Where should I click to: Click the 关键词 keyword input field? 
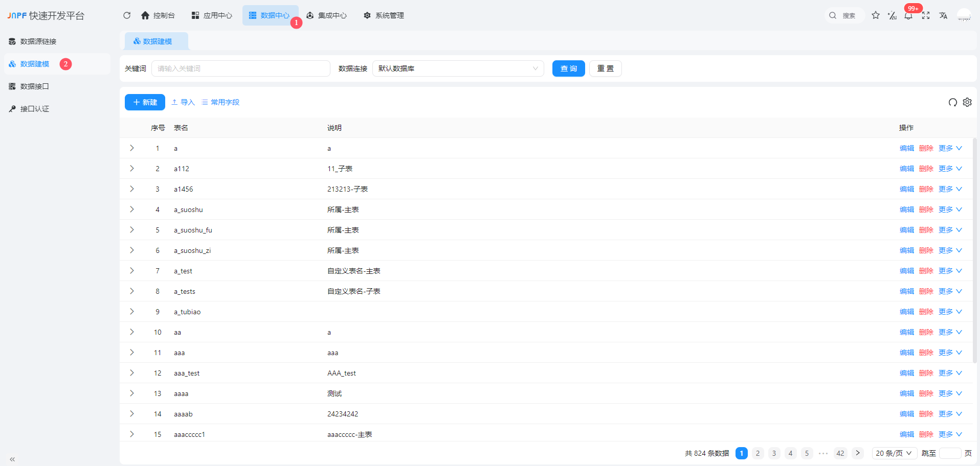coord(240,68)
